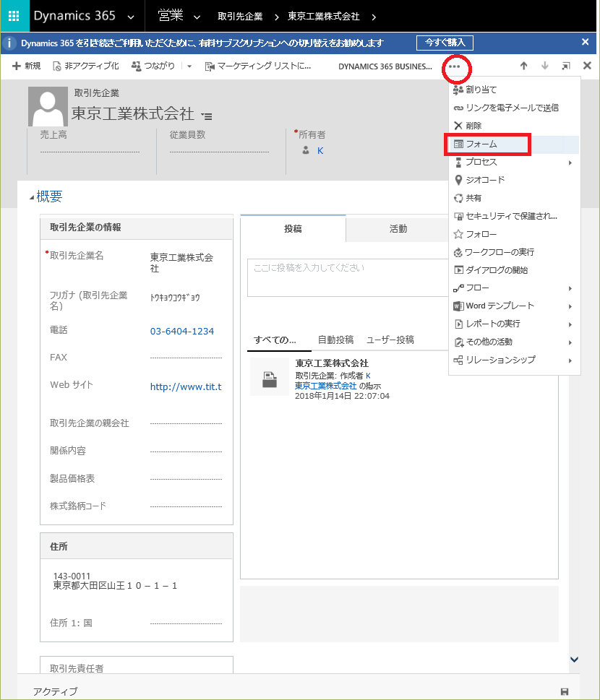600x700 pixels.
Task: Close the record form with X
Action: click(x=587, y=66)
